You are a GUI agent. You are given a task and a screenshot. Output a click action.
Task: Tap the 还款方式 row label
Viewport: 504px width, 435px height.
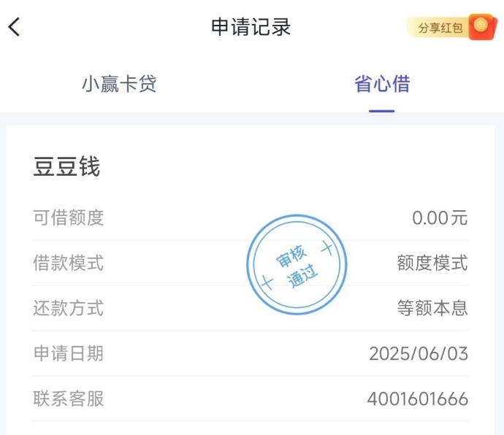click(69, 308)
